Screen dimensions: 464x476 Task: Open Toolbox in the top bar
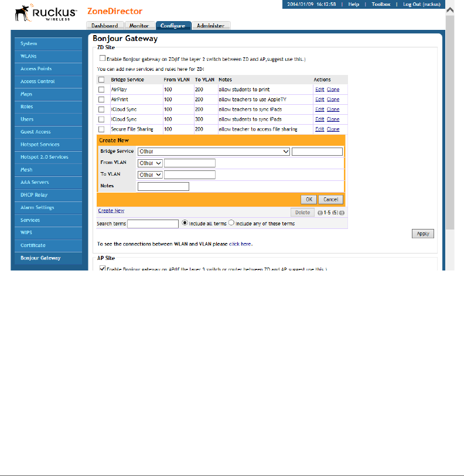pyautogui.click(x=381, y=4)
